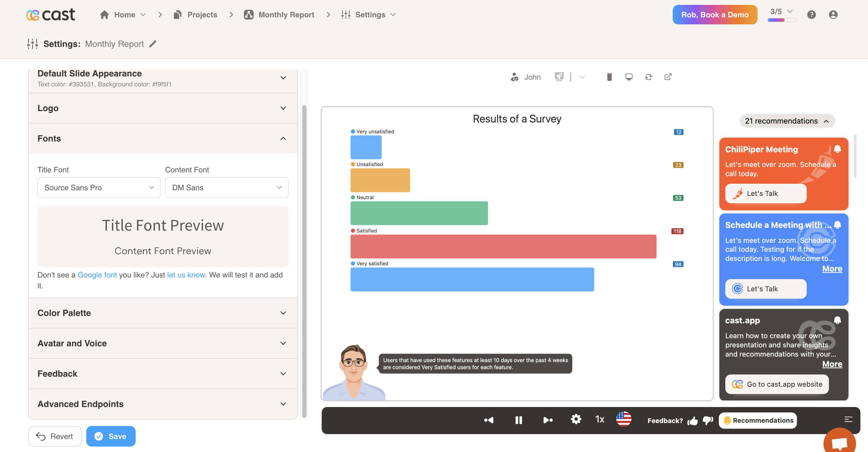The image size is (868, 452).
Task: Click the John avatar illustration
Action: (x=354, y=372)
